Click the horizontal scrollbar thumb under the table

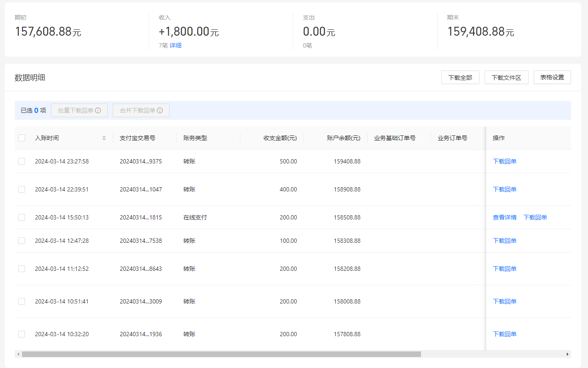click(221, 354)
